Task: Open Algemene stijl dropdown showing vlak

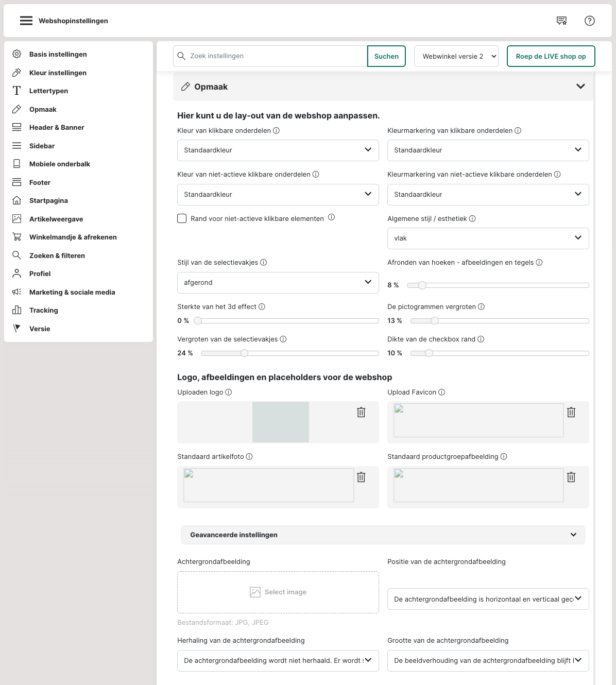Action: (x=488, y=238)
